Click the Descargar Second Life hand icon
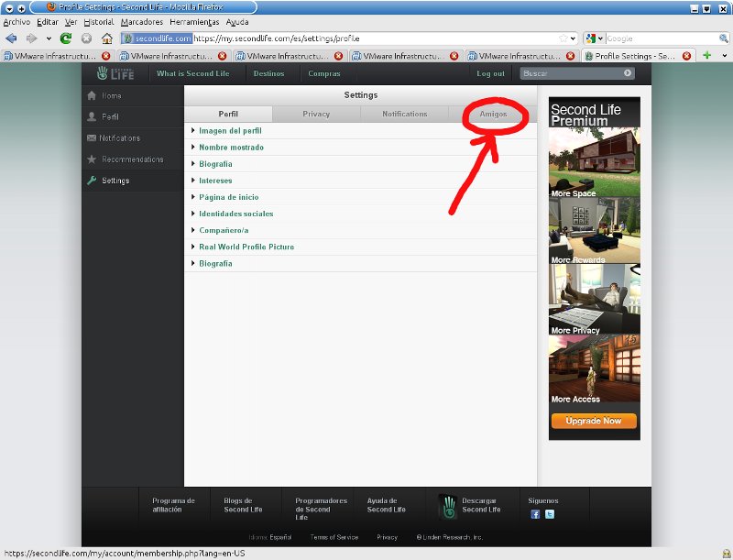 448,507
